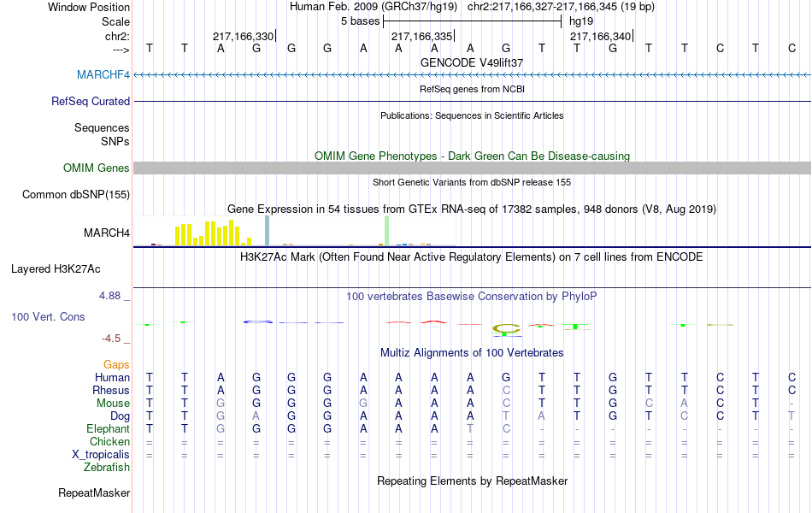Click the 217,166,335 ruler position marker
This screenshot has height=513, width=812.
pyautogui.click(x=422, y=36)
